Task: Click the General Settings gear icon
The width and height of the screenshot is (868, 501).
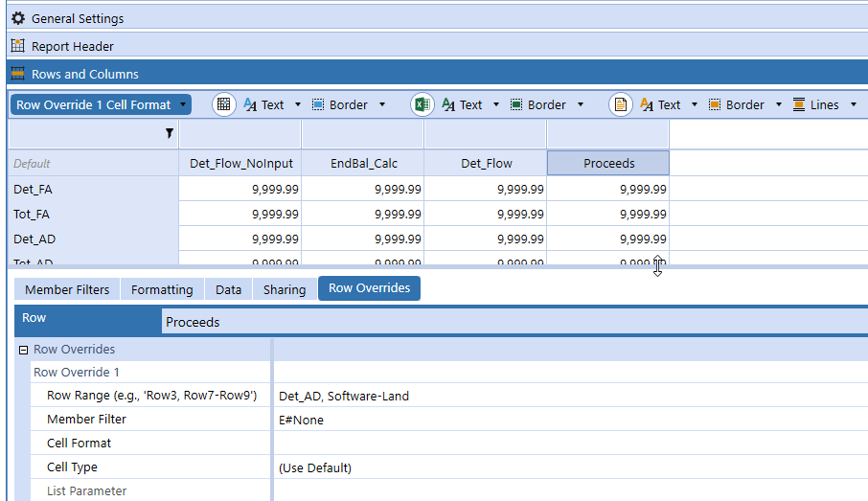Action: [x=18, y=18]
